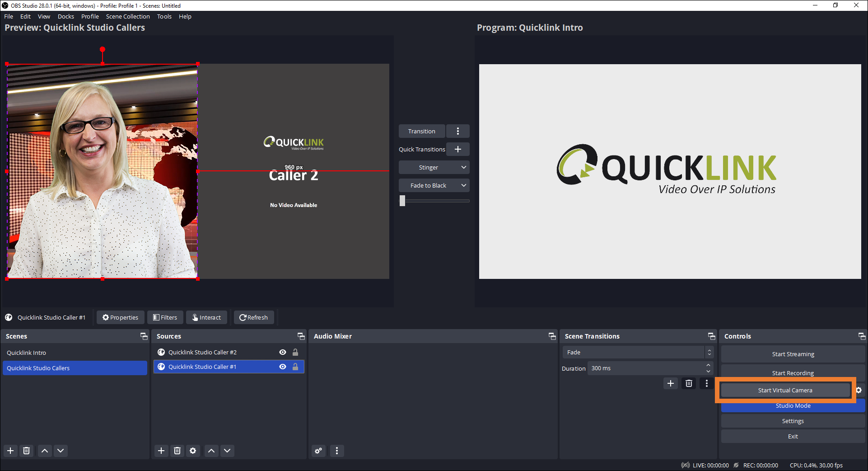The width and height of the screenshot is (868, 471).
Task: Lock Quicklink Studio Caller #2 source
Action: coord(295,352)
